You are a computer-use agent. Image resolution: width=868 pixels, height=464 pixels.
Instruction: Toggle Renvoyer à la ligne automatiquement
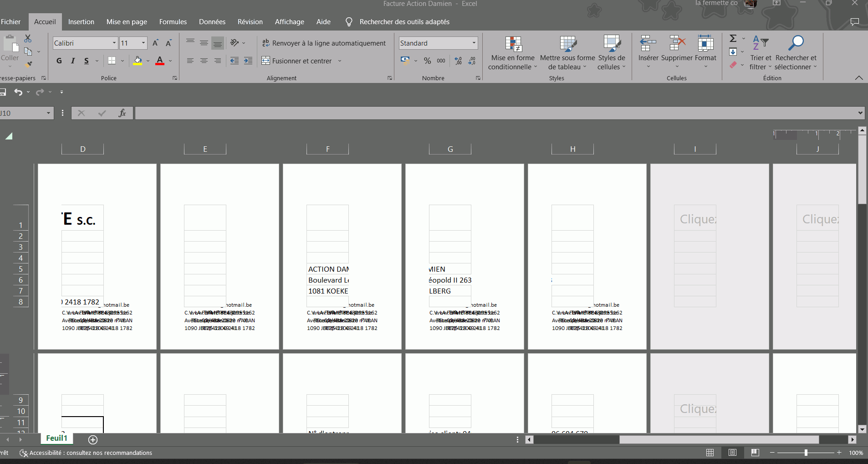tap(324, 43)
